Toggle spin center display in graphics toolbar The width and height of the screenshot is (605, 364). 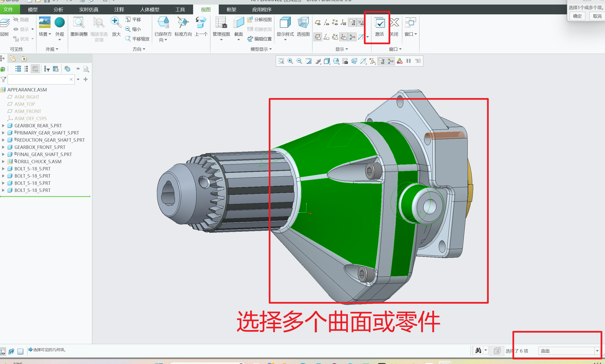[x=390, y=61]
